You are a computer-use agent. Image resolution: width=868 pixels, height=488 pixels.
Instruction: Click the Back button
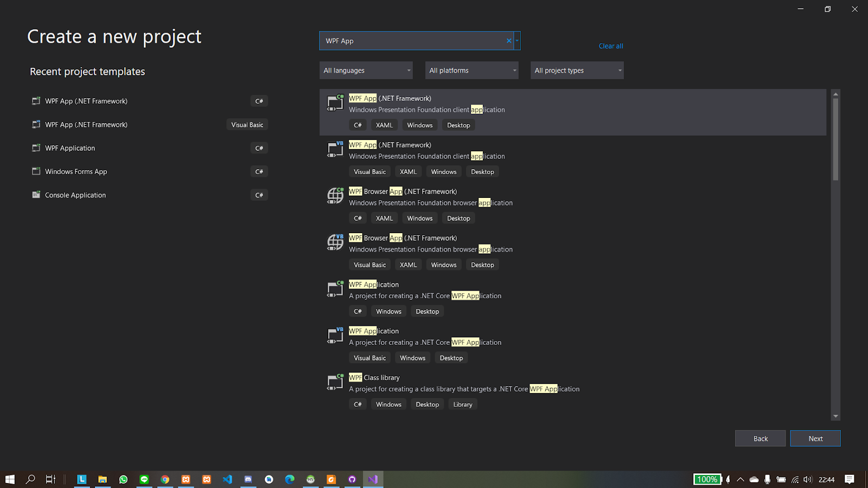click(761, 439)
